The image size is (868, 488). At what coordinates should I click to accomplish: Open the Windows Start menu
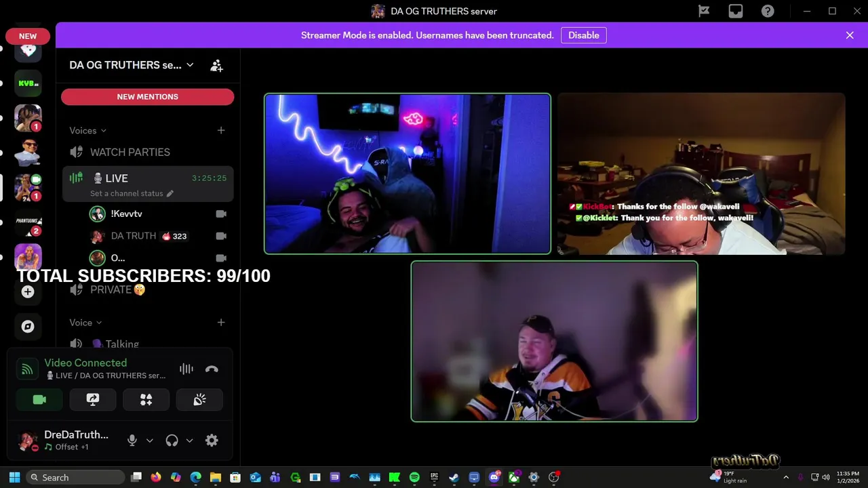point(14,477)
